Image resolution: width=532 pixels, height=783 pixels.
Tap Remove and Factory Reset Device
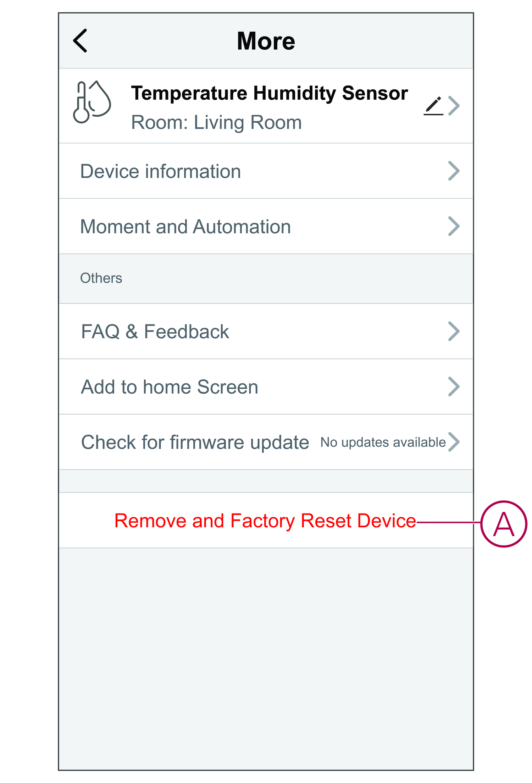pyautogui.click(x=265, y=521)
